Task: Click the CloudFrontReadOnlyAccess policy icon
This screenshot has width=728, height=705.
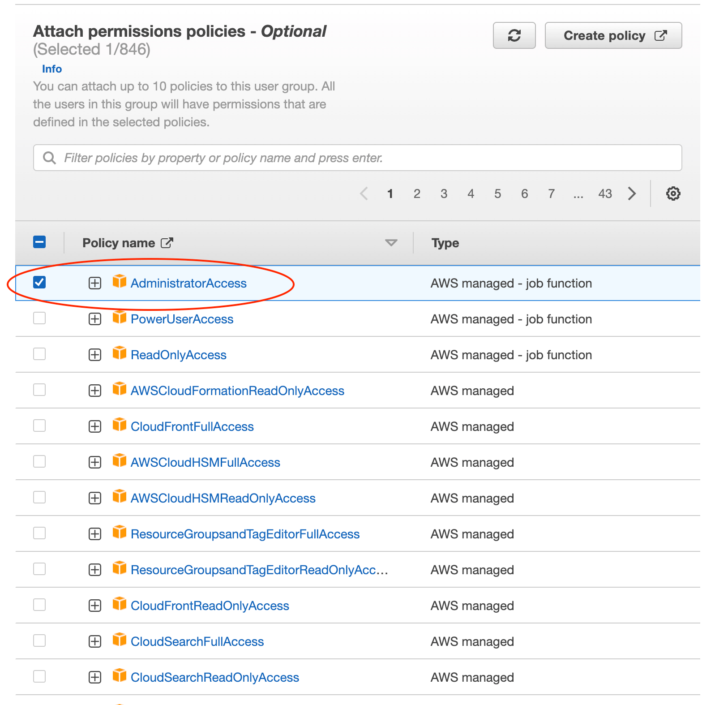Action: [x=119, y=604]
